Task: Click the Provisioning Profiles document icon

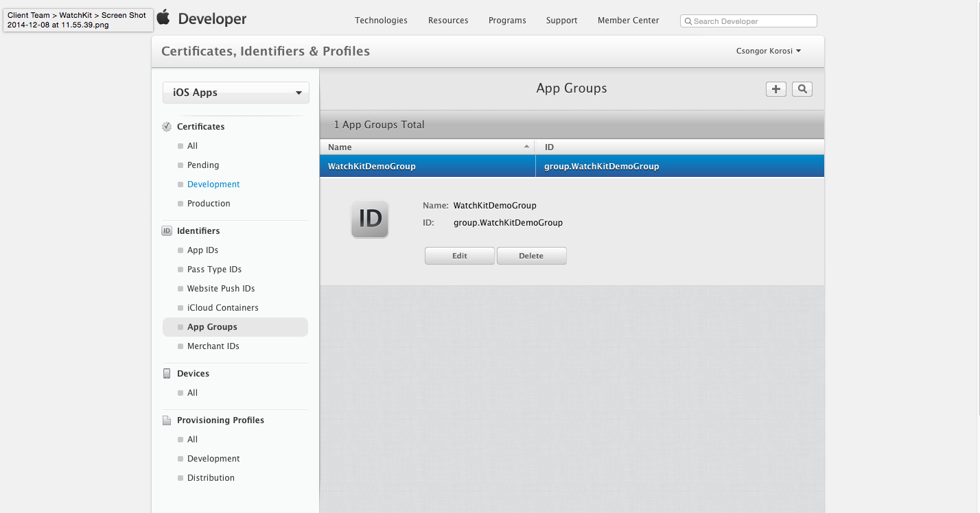Action: click(x=167, y=420)
